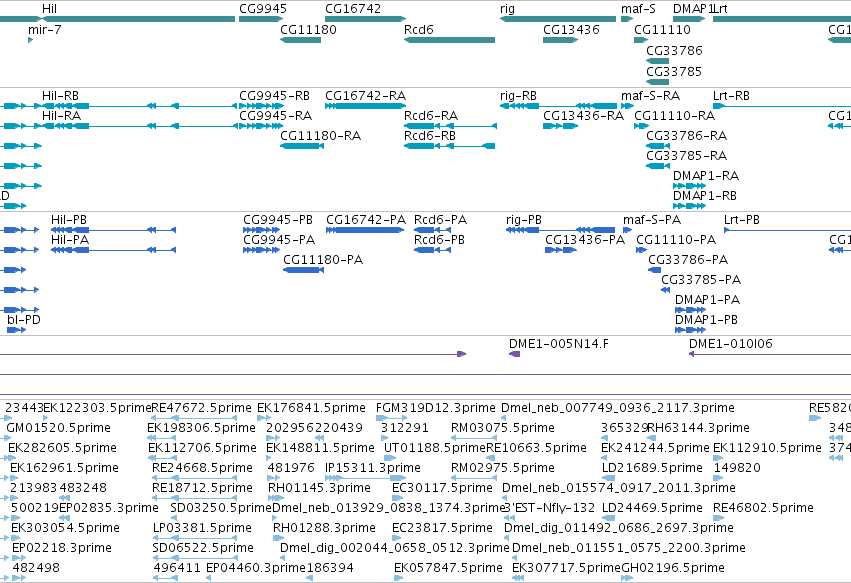This screenshot has width=851, height=583.
Task: Click the Hil gene label
Action: pos(49,9)
